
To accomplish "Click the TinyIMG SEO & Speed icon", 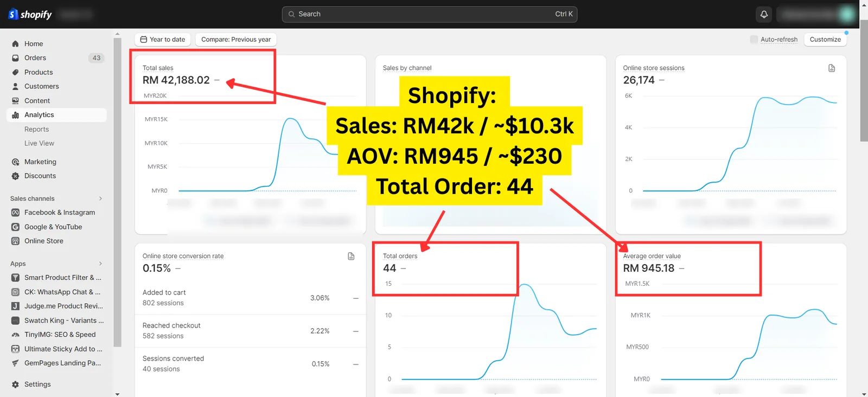I will (15, 335).
